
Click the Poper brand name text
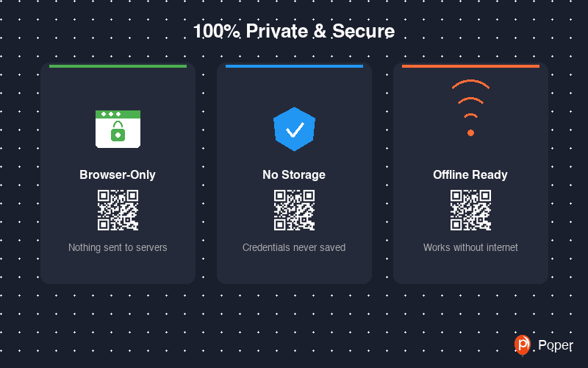pyautogui.click(x=555, y=345)
